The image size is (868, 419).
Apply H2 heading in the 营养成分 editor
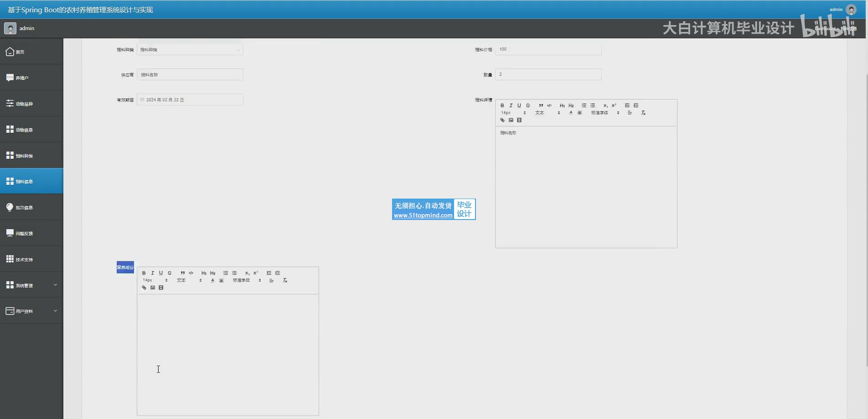[213, 273]
